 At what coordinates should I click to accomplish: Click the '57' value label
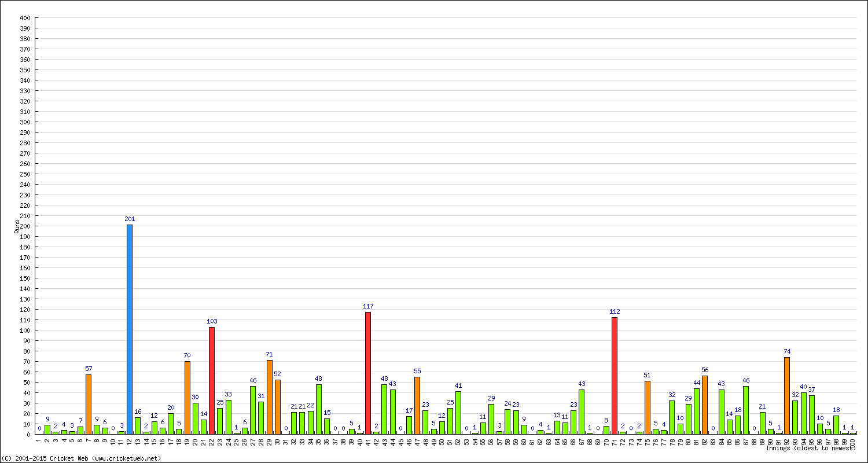pyautogui.click(x=89, y=369)
